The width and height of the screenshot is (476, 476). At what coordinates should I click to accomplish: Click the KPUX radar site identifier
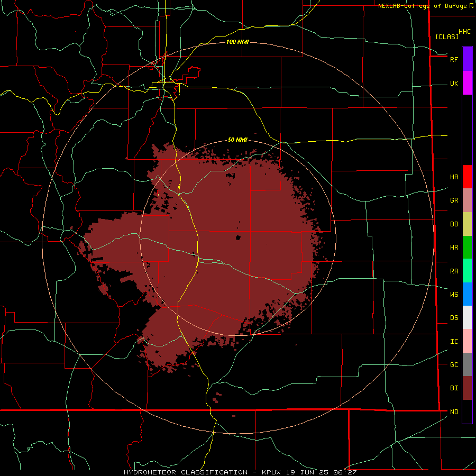pos(271,472)
